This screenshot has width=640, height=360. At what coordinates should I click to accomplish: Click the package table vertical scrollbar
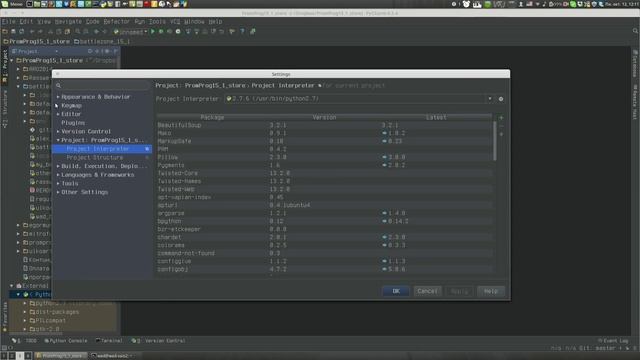click(x=495, y=141)
